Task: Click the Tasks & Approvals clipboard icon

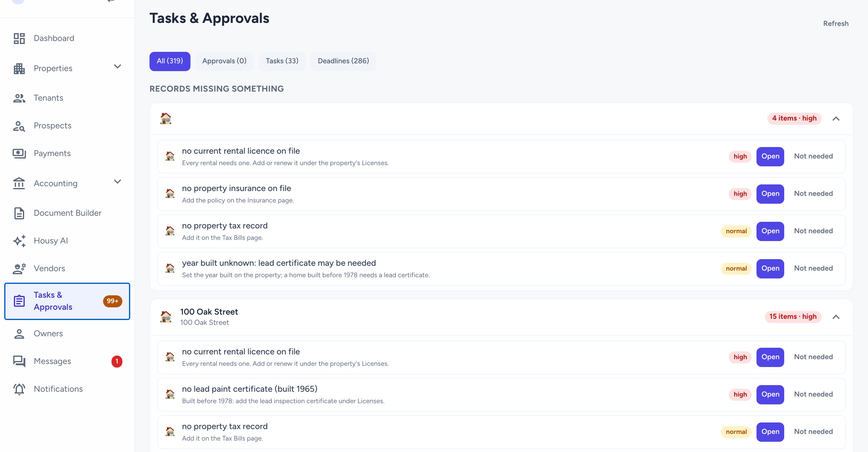Action: pos(19,301)
